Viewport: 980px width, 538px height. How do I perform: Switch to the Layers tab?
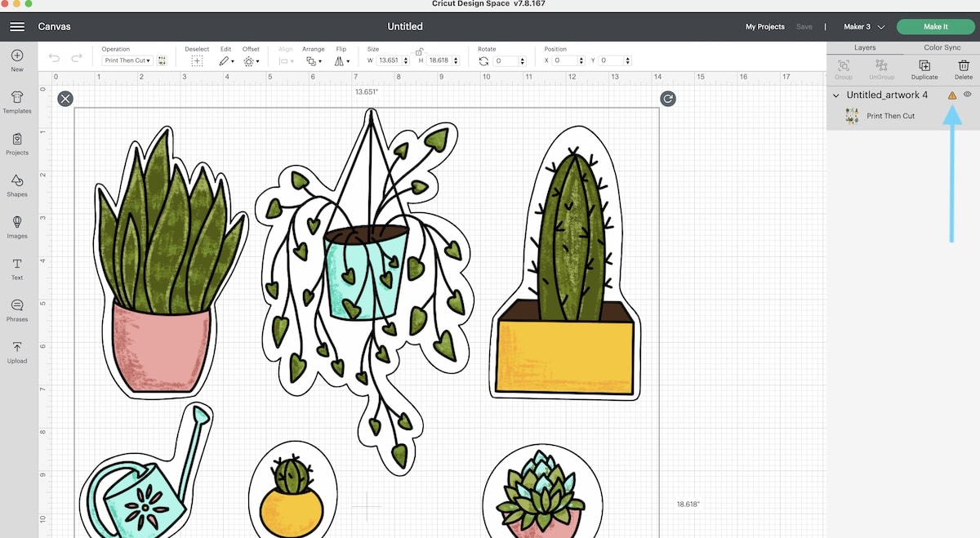click(x=865, y=47)
